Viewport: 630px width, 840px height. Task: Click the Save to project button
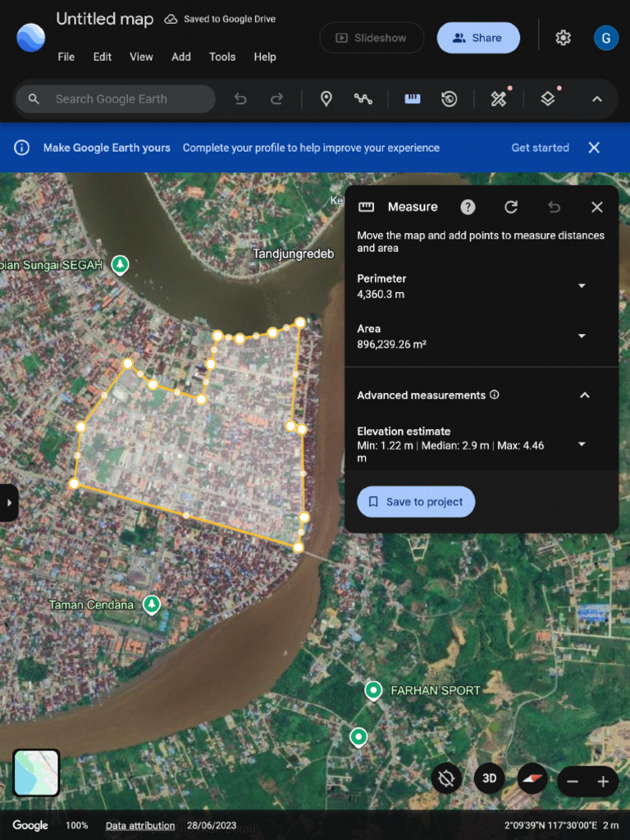click(416, 502)
